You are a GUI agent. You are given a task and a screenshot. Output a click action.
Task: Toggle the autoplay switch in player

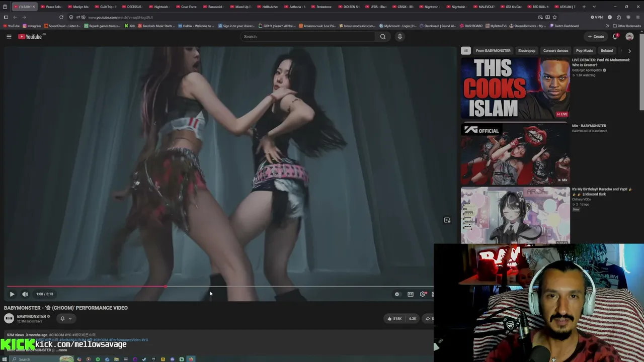click(397, 294)
